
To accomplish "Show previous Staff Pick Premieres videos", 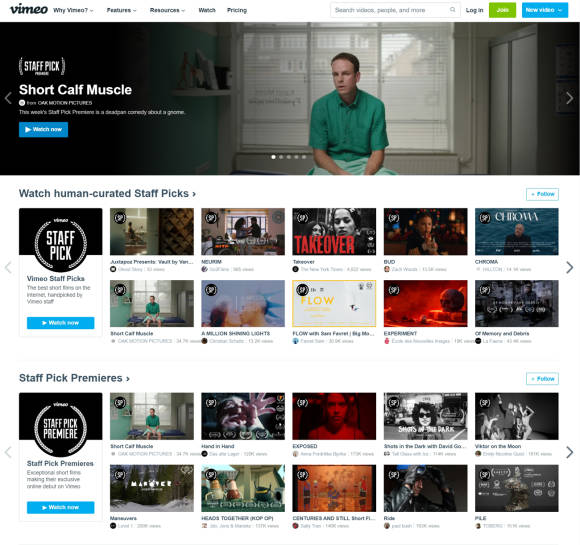I will click(8, 452).
